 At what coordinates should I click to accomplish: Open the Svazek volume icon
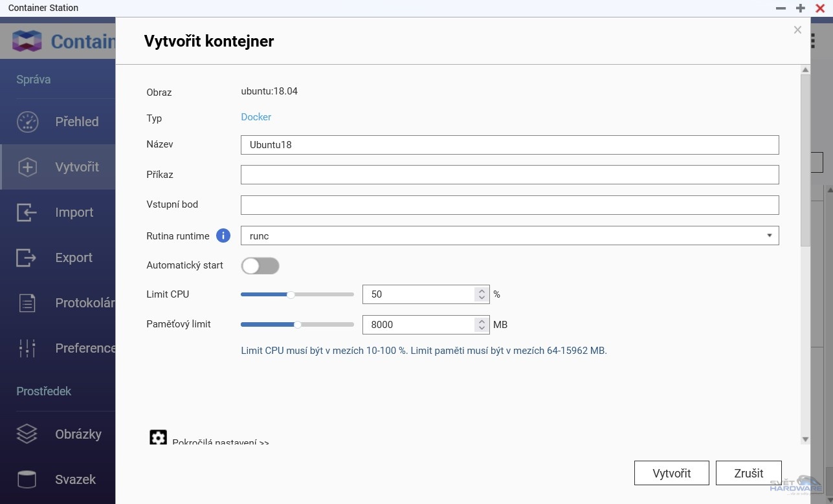point(27,479)
